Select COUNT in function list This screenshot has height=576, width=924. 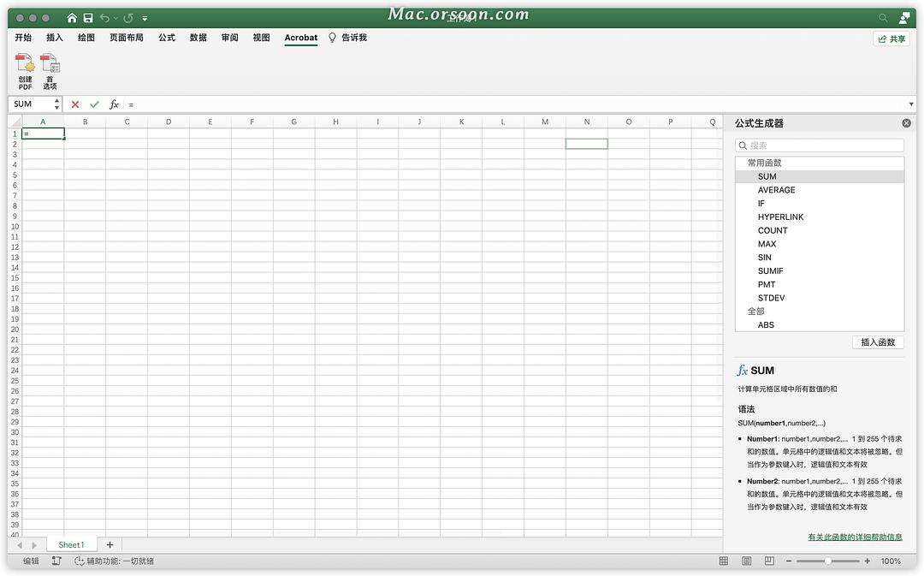(820, 230)
